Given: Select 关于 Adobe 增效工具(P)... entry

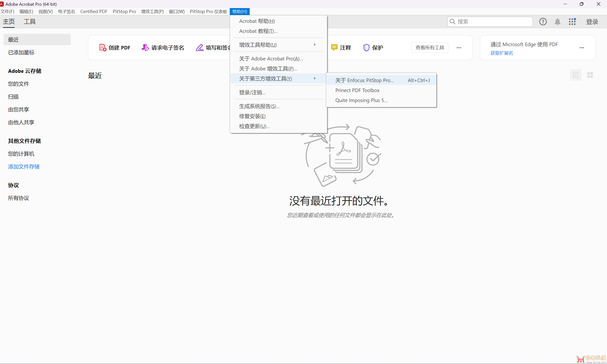Looking at the screenshot, I should 279,69.
